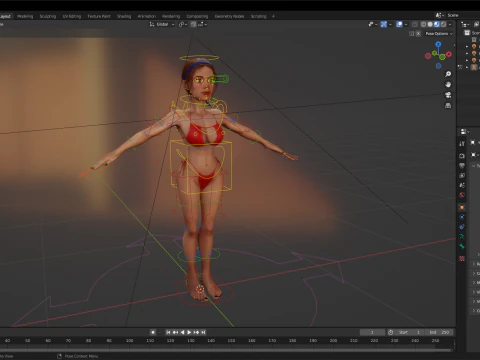Play the animation in reverse
The width and height of the screenshot is (480, 360).
(182, 332)
